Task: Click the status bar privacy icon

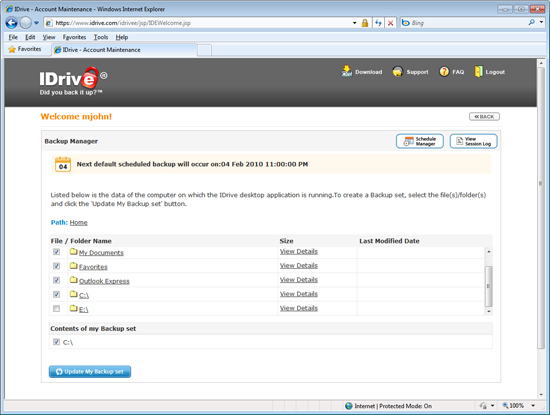Action: pyautogui.click(x=483, y=406)
